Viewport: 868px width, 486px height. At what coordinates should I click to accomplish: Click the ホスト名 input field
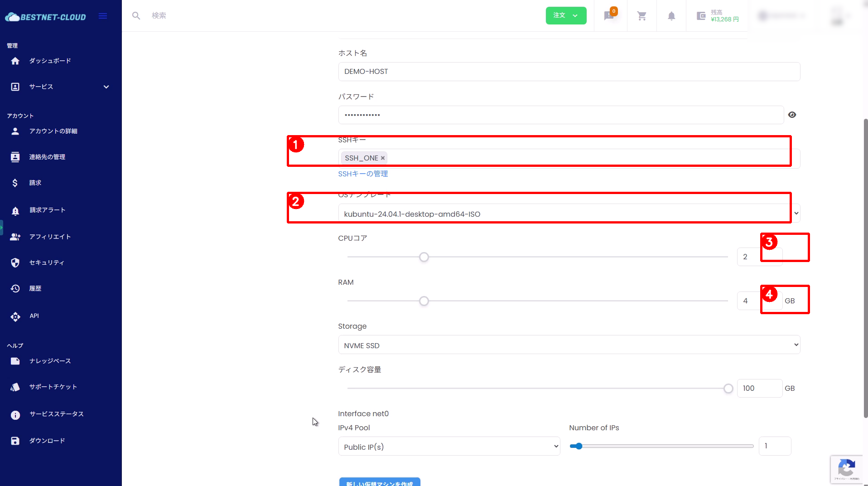click(569, 72)
